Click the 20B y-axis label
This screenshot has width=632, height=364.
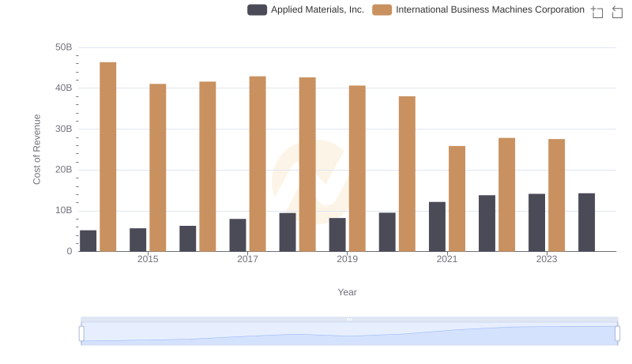pos(64,170)
